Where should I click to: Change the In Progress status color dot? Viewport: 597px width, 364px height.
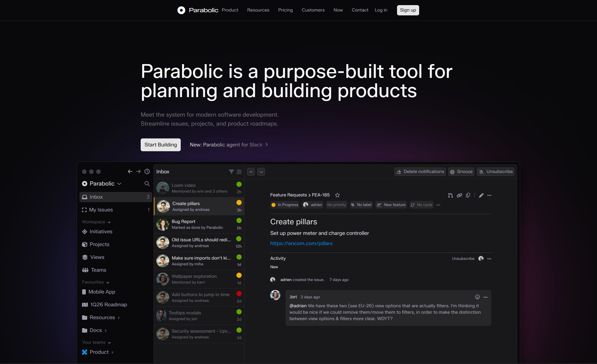coord(274,205)
